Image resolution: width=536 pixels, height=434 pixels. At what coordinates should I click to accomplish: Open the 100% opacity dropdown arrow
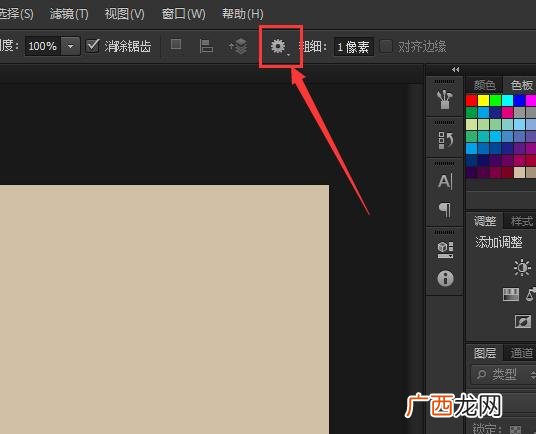(70, 46)
